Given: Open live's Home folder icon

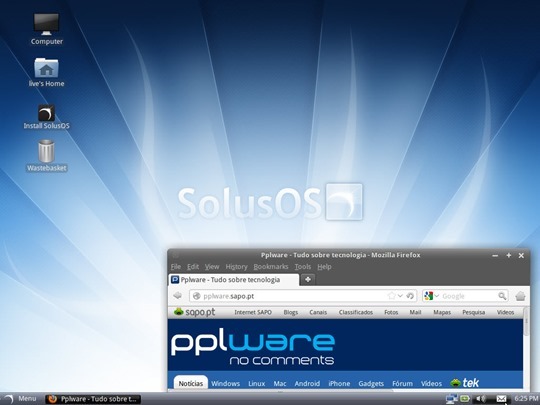Looking at the screenshot, I should tap(46, 72).
